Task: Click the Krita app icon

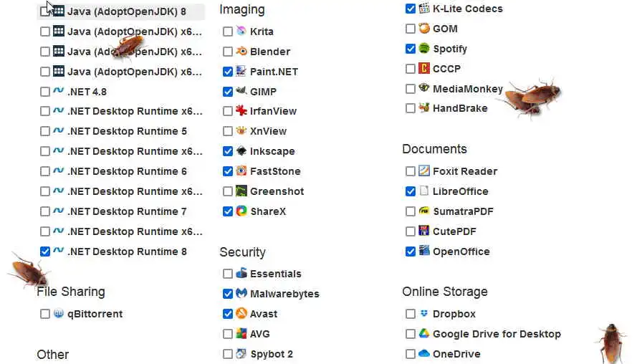Action: (241, 31)
